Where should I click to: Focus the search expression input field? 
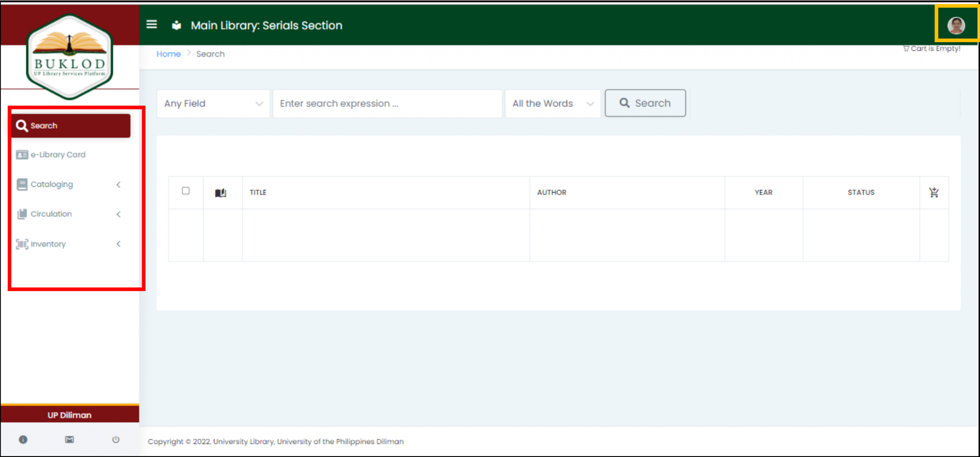[387, 103]
